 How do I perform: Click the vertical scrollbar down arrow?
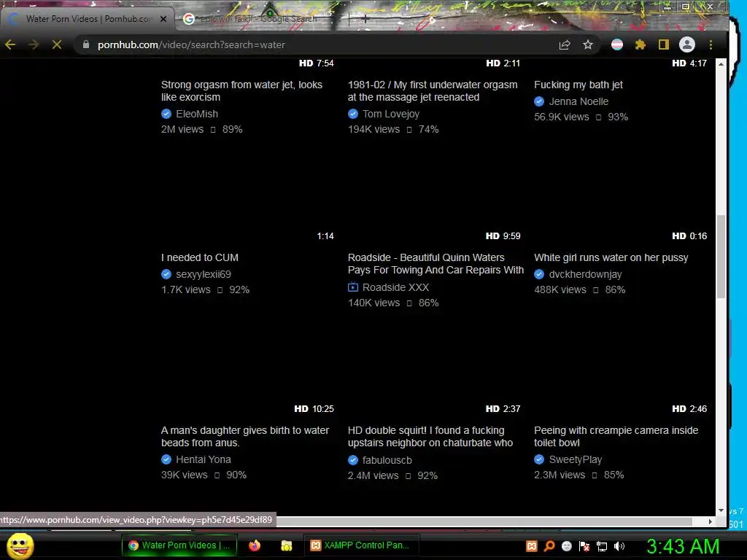point(721,510)
